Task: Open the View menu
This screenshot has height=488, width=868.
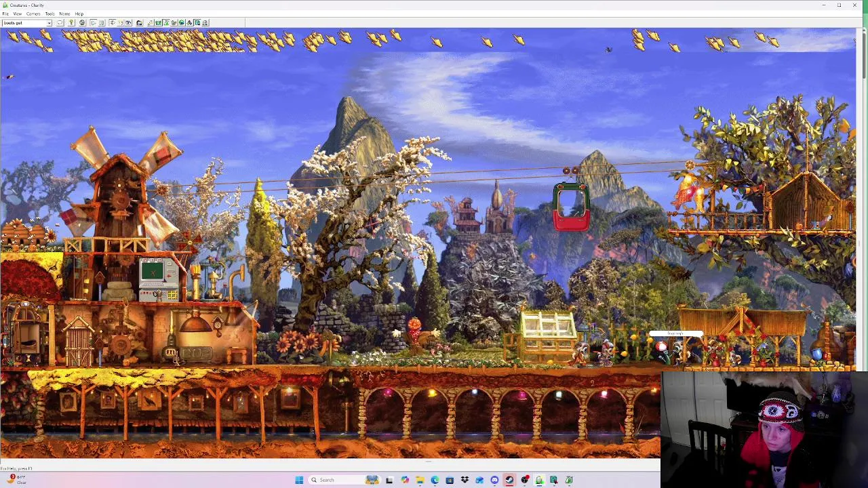Action: click(x=18, y=14)
